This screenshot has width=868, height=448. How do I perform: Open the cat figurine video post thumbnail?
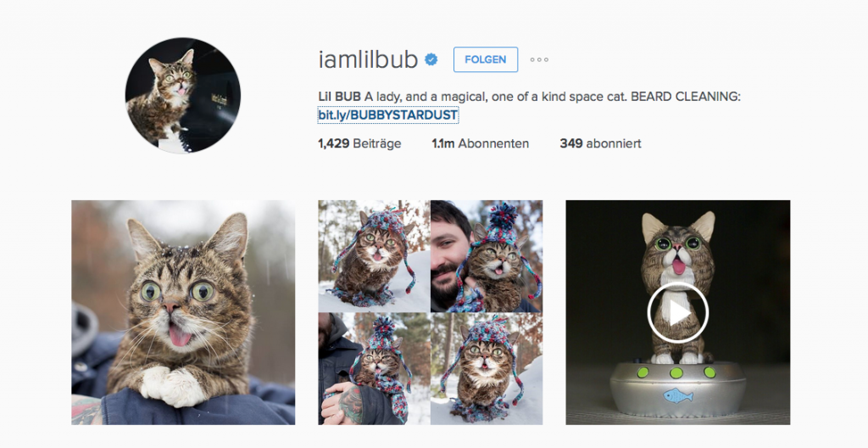[x=677, y=313]
